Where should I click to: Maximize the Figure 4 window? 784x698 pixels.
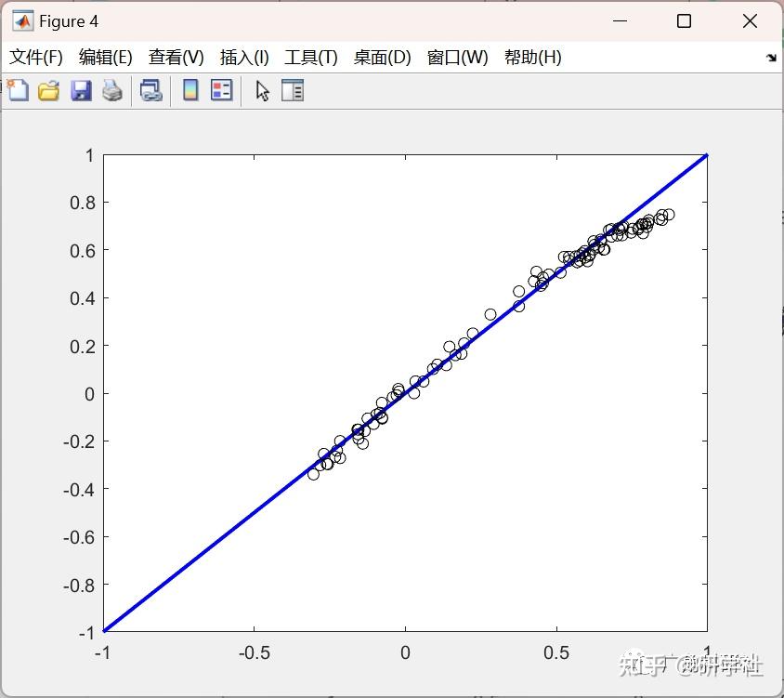[684, 21]
